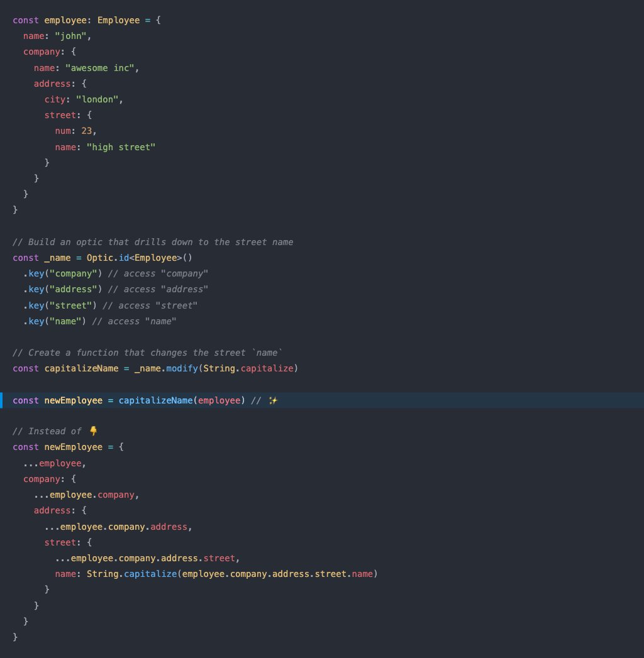This screenshot has width=644, height=658.
Task: Click '_name.modify(String.capitalize)' call
Action: (216, 368)
